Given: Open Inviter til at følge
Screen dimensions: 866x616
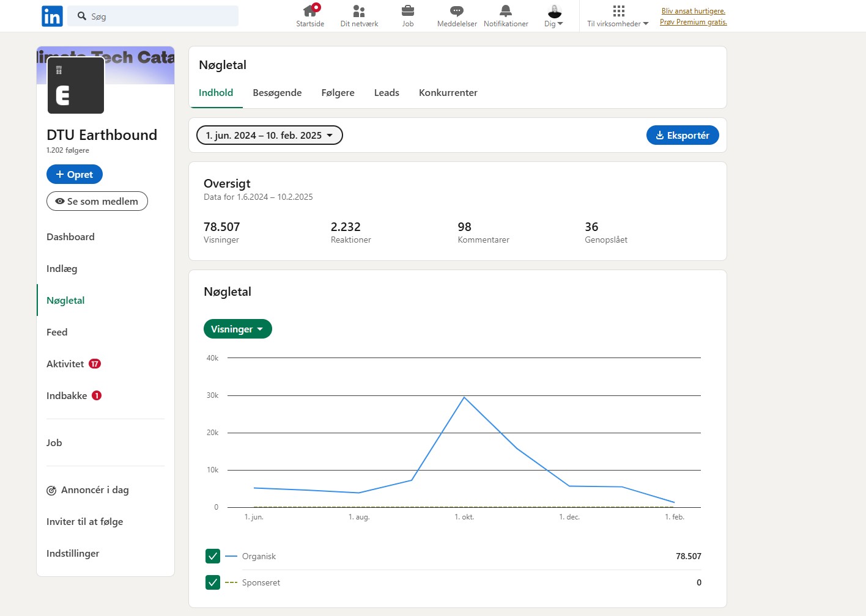Looking at the screenshot, I should [84, 521].
